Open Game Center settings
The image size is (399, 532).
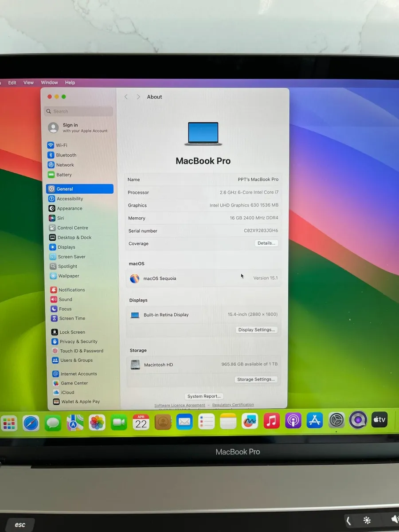click(70, 383)
